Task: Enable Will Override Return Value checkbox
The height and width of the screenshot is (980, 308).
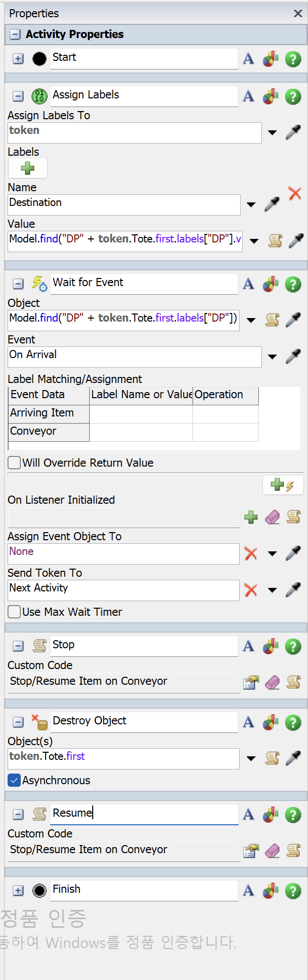Action: coord(15,463)
